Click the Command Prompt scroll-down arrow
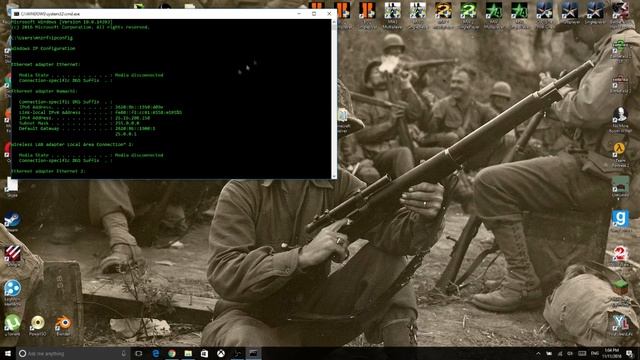This screenshot has width=640, height=360. 334,176
